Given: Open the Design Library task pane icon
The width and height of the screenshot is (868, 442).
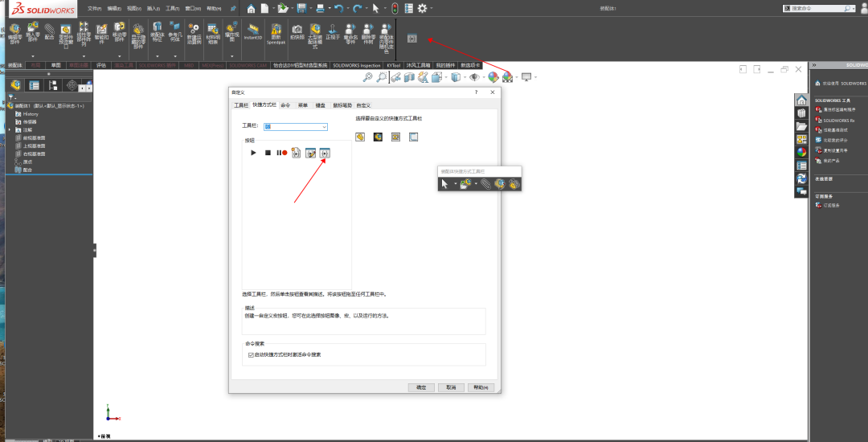Looking at the screenshot, I should (x=801, y=113).
